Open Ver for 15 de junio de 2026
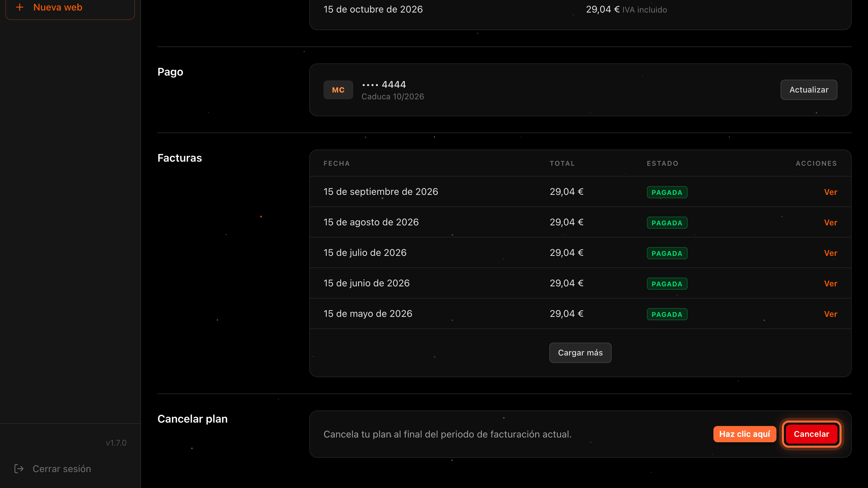Screen dimensions: 868x488 click(830, 283)
